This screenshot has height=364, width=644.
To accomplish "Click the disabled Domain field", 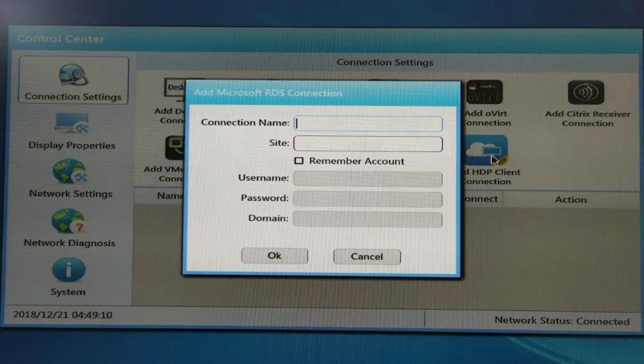I will (368, 220).
